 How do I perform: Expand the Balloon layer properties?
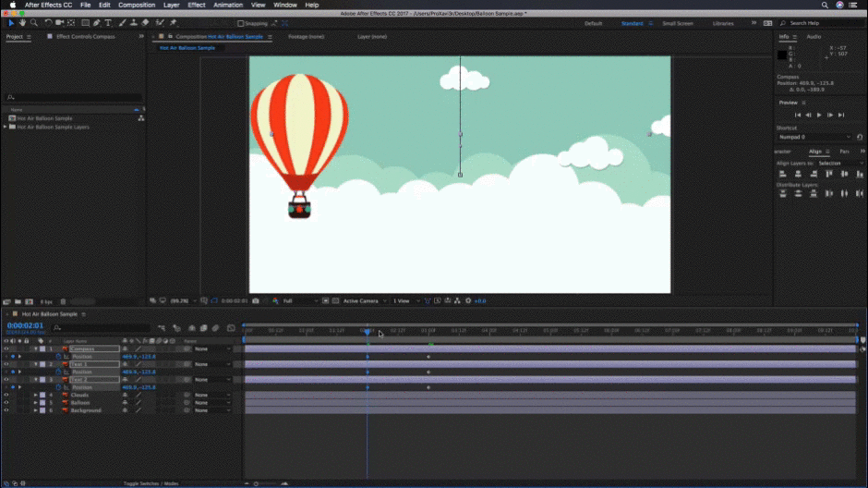(x=35, y=403)
